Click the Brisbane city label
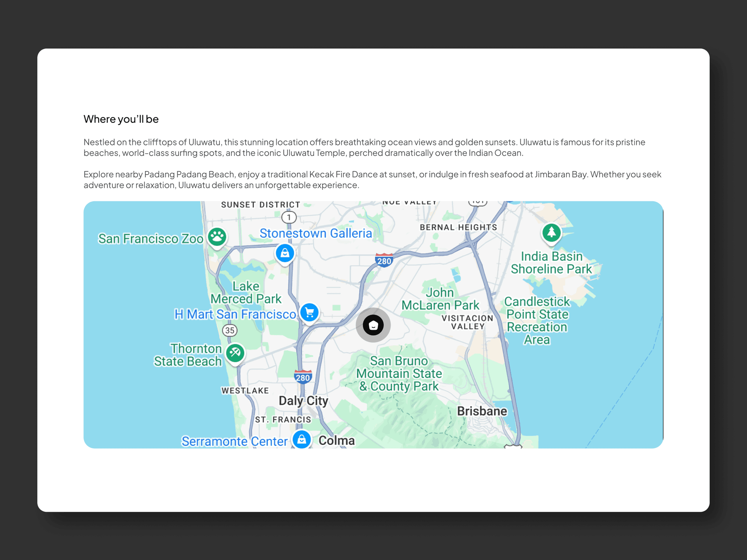Viewport: 747px width, 560px height. click(x=482, y=411)
